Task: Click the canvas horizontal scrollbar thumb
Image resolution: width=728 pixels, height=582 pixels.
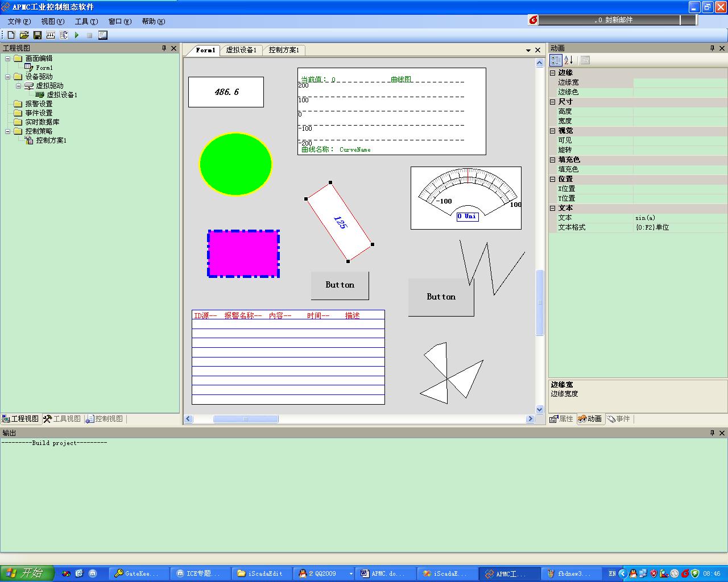Action: [x=246, y=419]
